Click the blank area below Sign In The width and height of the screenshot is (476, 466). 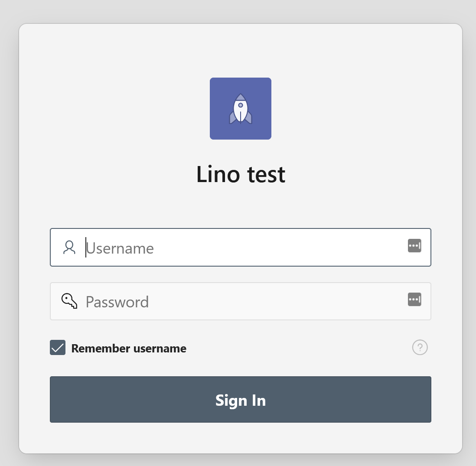point(241,438)
